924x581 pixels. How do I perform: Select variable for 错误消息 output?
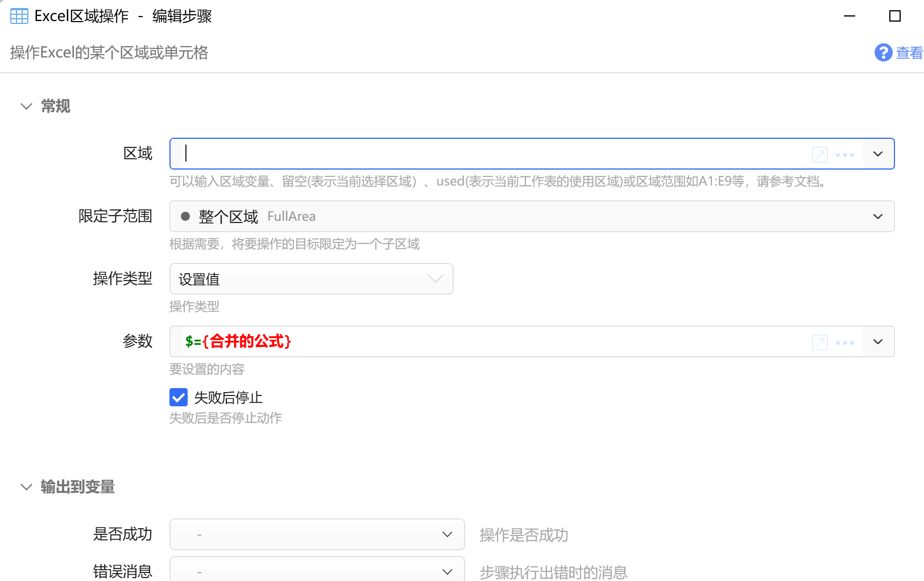pyautogui.click(x=317, y=571)
